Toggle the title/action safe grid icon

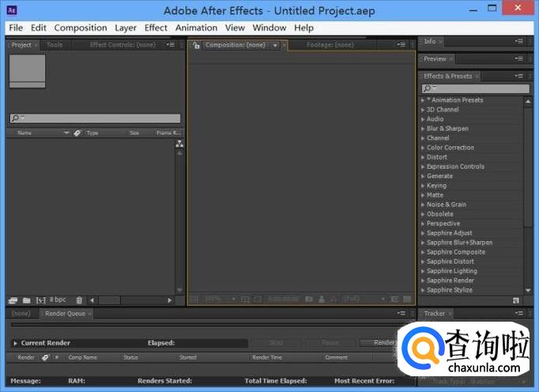pos(245,300)
